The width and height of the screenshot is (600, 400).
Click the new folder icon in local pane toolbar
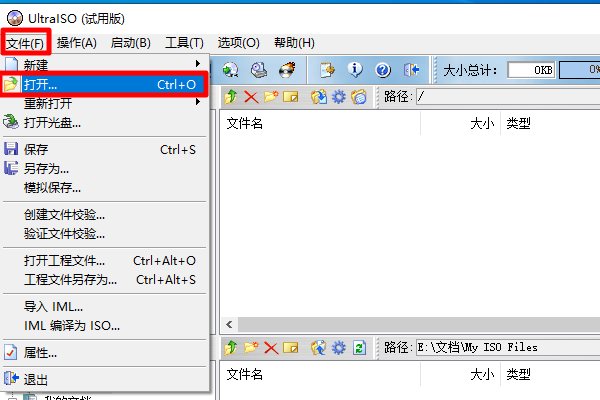[x=251, y=348]
